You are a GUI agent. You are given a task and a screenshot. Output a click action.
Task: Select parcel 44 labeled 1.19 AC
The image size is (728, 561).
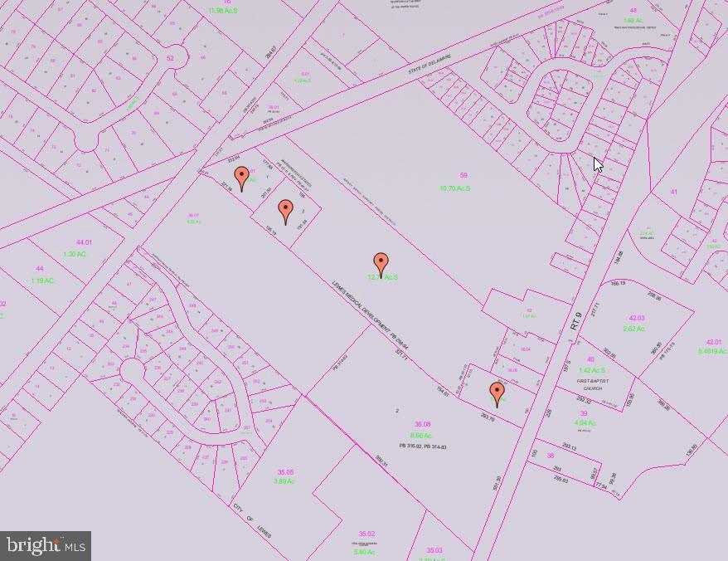tap(41, 275)
